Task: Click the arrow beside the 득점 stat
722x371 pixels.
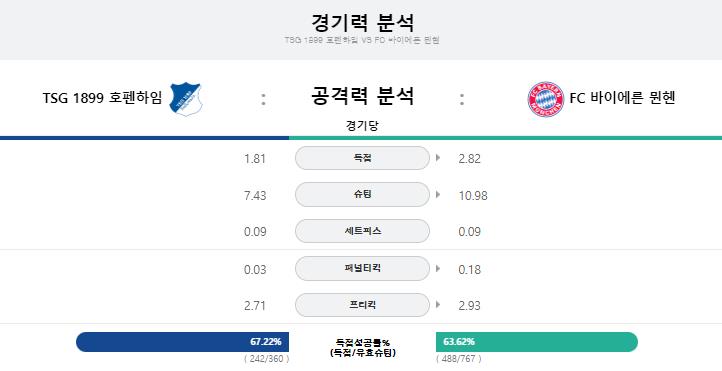Action: (x=437, y=158)
